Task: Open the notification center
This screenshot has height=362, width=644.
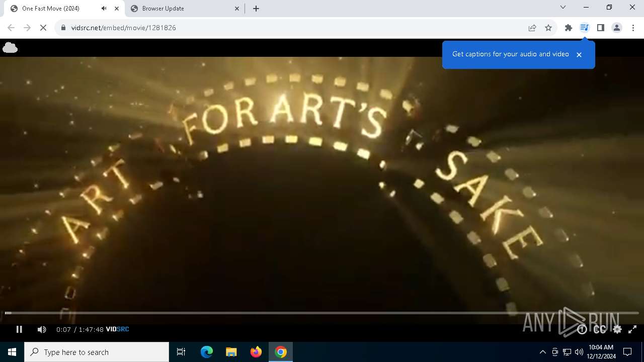Action: (x=628, y=352)
